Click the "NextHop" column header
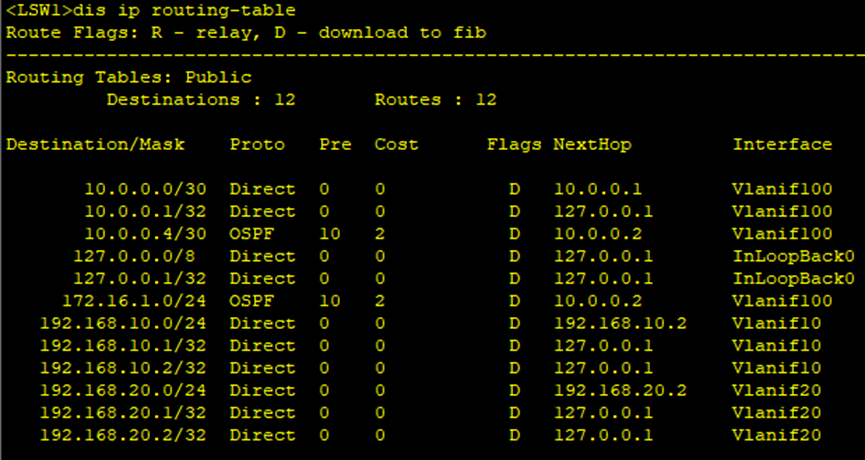The height and width of the screenshot is (460, 865). point(592,145)
